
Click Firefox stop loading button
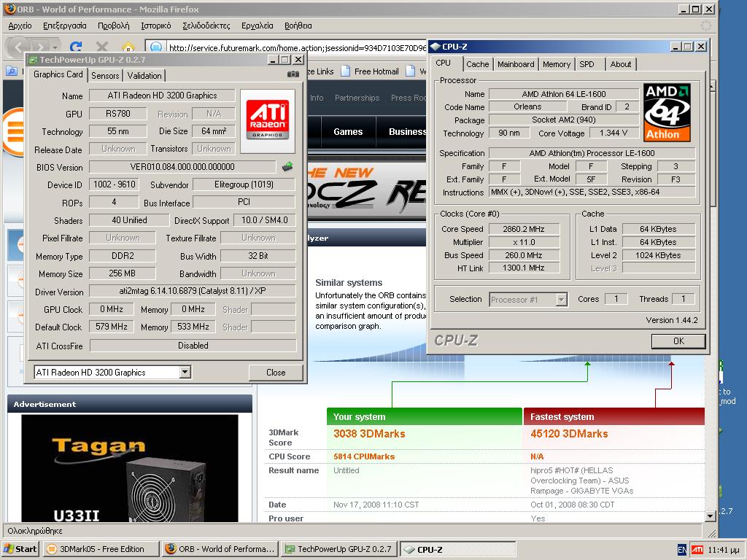tap(102, 47)
